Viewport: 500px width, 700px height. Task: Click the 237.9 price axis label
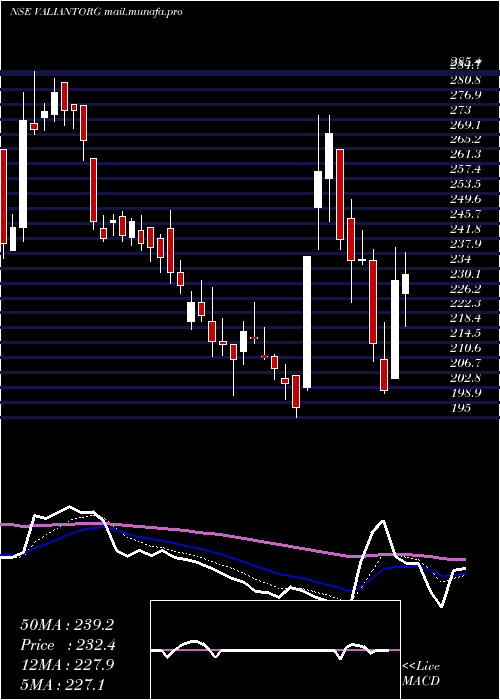click(x=467, y=244)
